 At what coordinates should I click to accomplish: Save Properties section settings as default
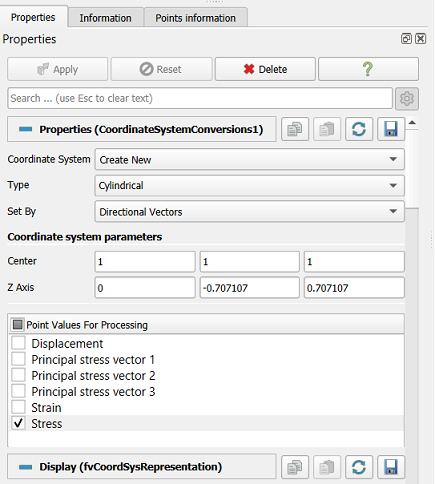coord(391,129)
